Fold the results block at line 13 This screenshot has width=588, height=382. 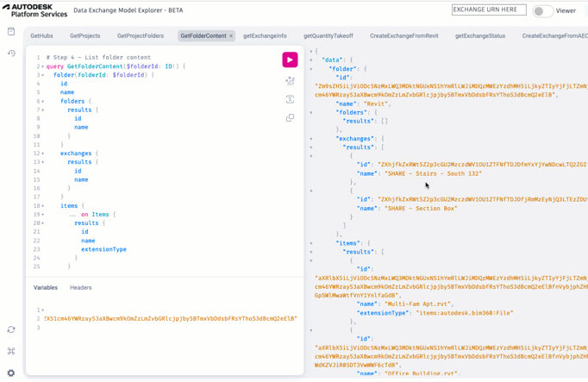(43, 162)
